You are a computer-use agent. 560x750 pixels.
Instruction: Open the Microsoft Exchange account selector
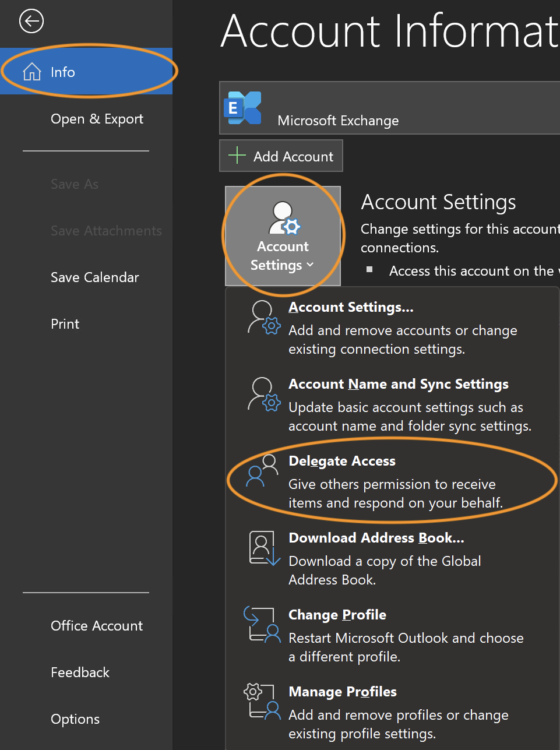(x=389, y=108)
